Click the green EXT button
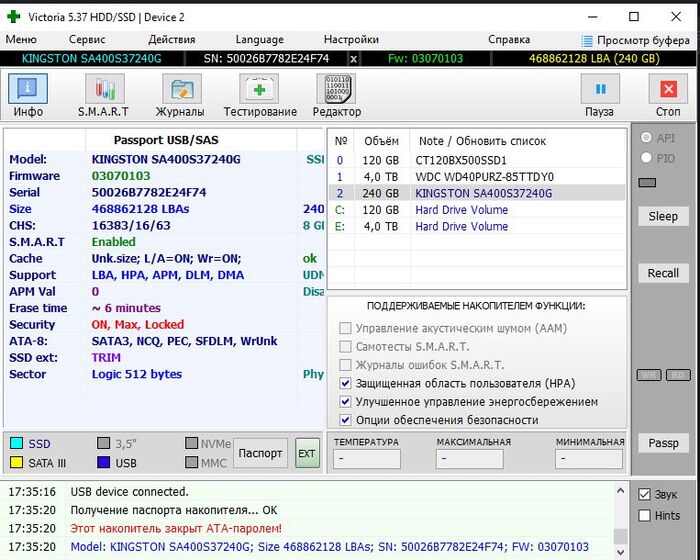Image resolution: width=700 pixels, height=560 pixels. pos(307,453)
